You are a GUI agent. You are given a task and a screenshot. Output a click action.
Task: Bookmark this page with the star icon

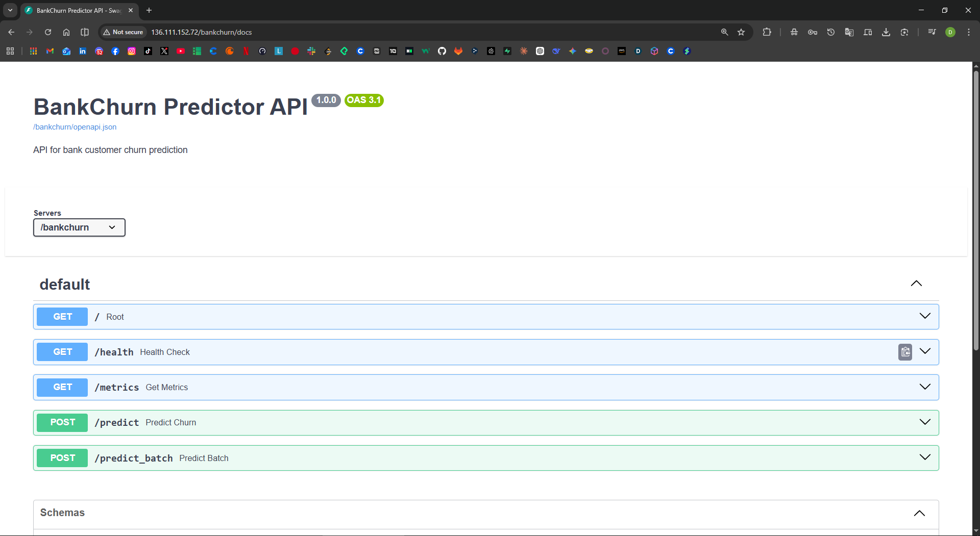(x=741, y=32)
